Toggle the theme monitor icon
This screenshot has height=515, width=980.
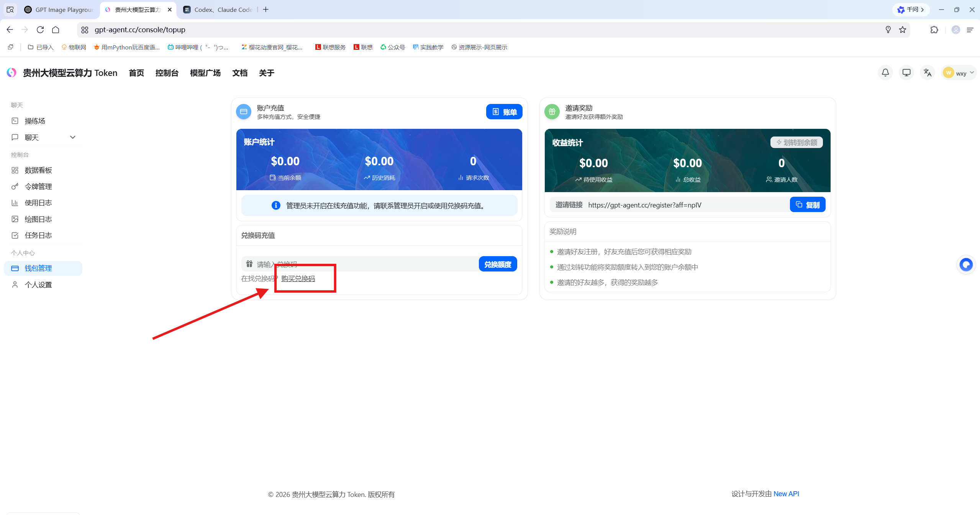pos(906,72)
